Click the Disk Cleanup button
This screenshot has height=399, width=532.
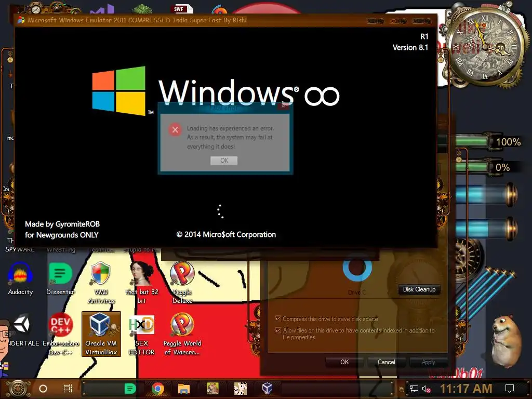419,289
